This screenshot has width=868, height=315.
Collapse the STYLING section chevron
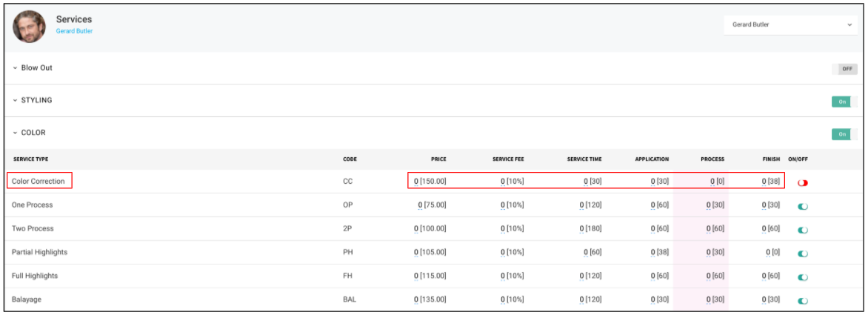tap(16, 101)
